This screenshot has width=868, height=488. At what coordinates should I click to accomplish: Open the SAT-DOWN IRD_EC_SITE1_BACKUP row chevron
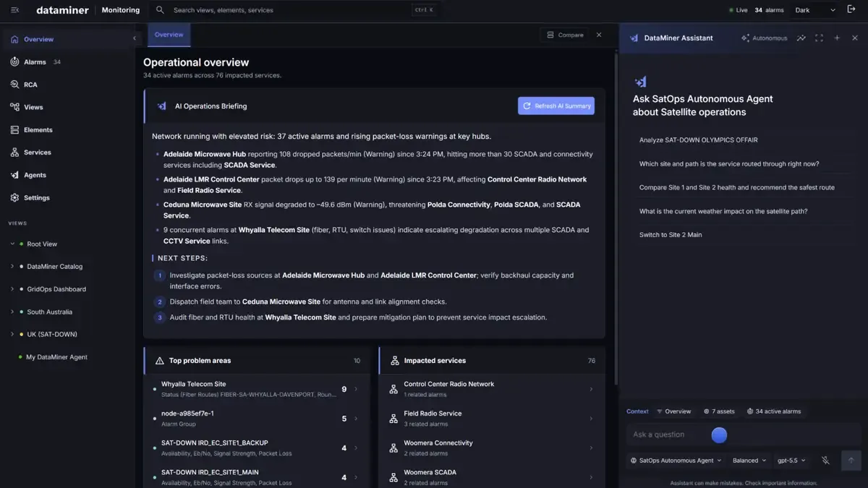[356, 448]
